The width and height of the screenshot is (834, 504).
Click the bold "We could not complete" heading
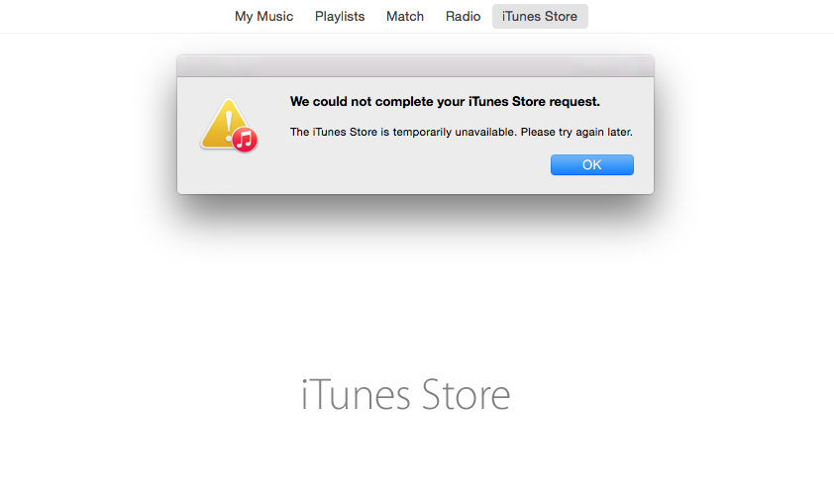point(445,102)
